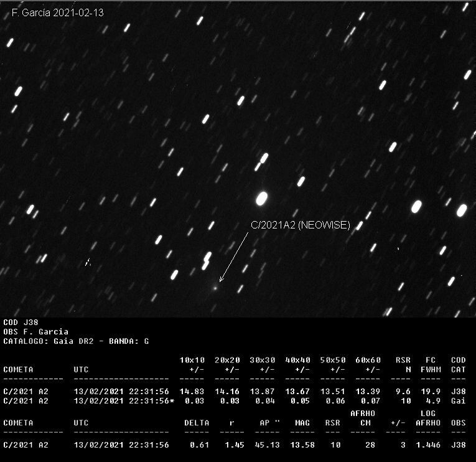
Task: Select the LOG AFRHO value 1.446
Action: (x=428, y=445)
